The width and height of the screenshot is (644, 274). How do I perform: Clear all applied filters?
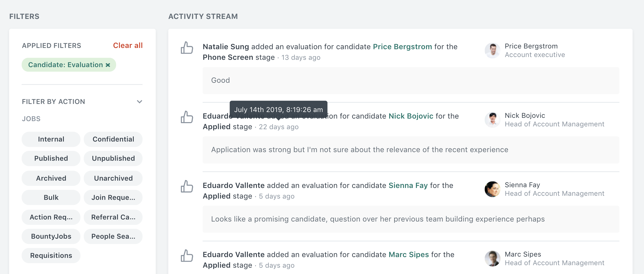128,45
